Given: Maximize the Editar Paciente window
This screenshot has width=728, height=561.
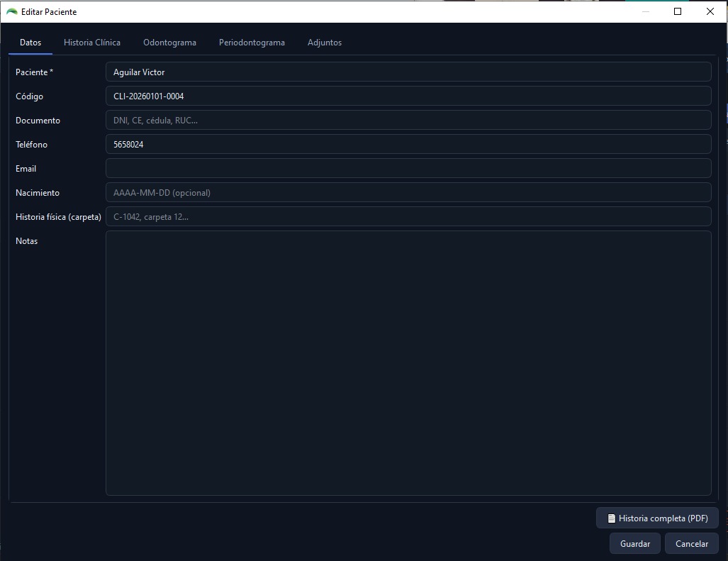Looking at the screenshot, I should point(678,11).
